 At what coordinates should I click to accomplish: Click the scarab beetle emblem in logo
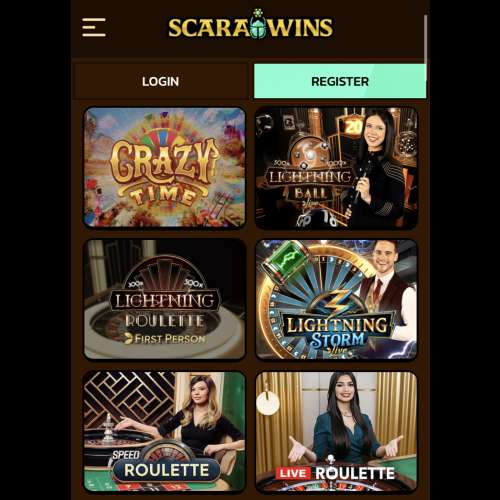tap(257, 24)
